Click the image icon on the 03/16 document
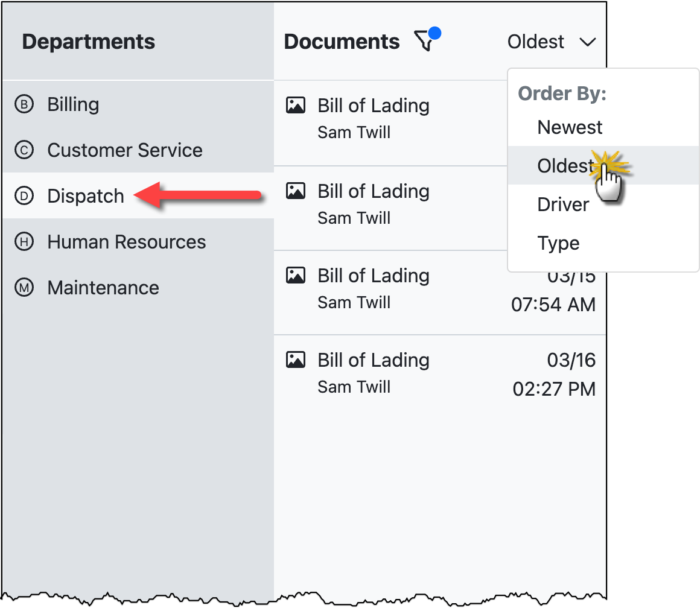This screenshot has height=608, width=700. (x=295, y=358)
